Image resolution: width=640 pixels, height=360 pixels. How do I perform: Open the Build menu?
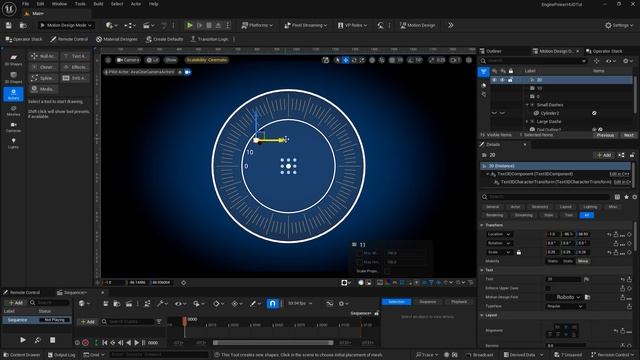coord(98,4)
